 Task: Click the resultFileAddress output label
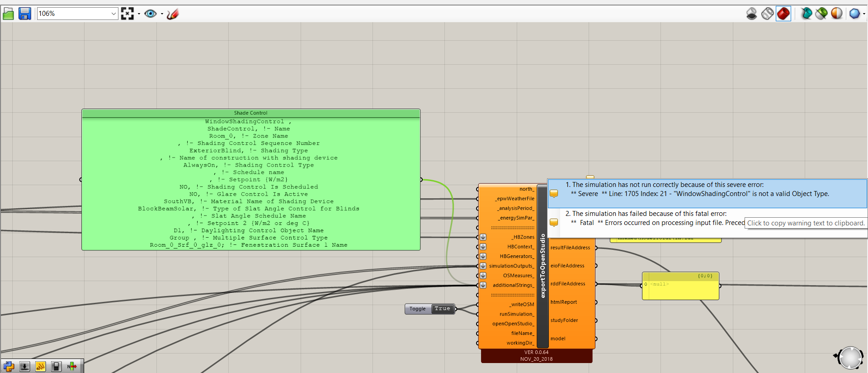point(570,248)
